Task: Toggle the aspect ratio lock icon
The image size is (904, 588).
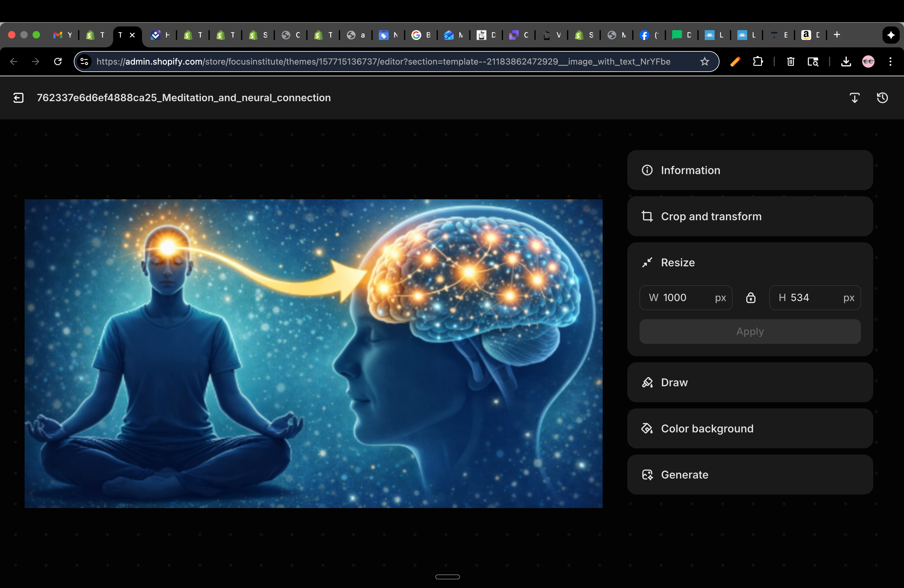Action: [751, 298]
